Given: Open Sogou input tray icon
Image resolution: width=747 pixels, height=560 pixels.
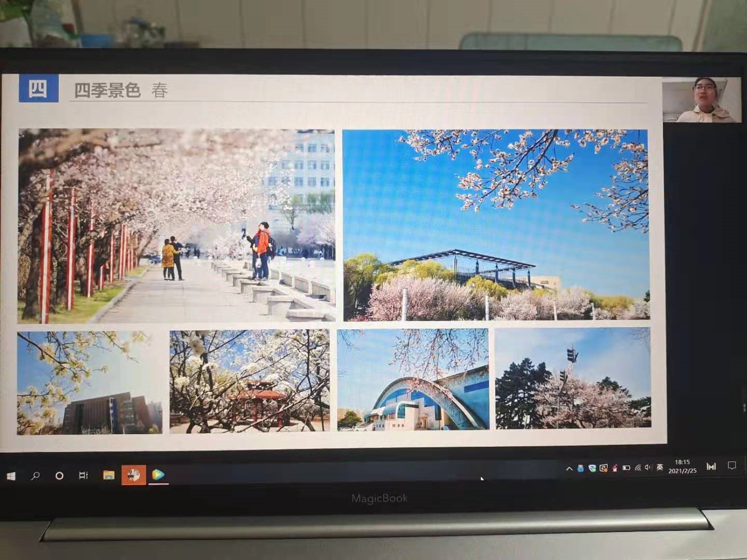Looking at the screenshot, I should coord(603,468).
